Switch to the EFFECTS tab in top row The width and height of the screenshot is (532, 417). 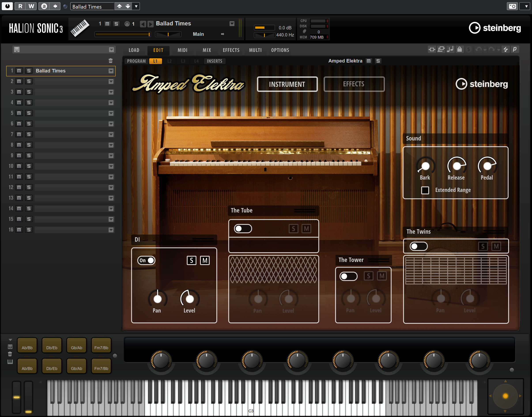[231, 50]
